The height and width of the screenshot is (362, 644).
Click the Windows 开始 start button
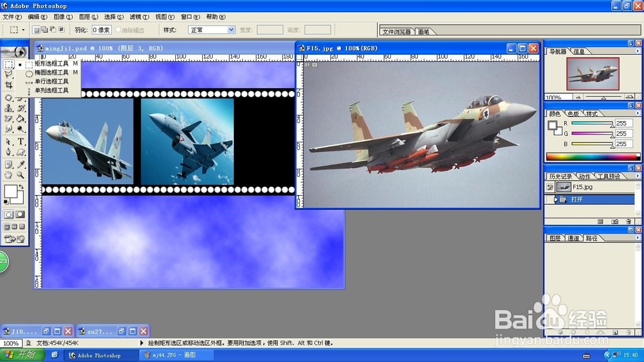pos(23,355)
